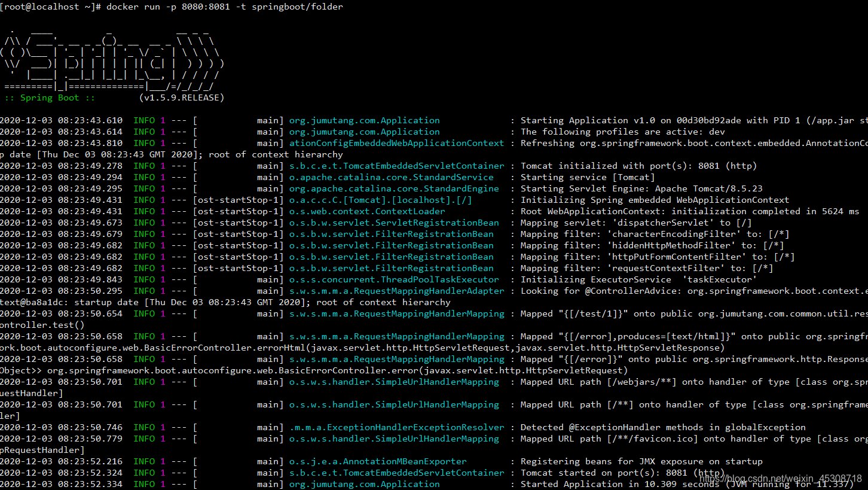The height and width of the screenshot is (490, 868).
Task: Click 'uestHandler]' wrapped line
Action: click(32, 393)
